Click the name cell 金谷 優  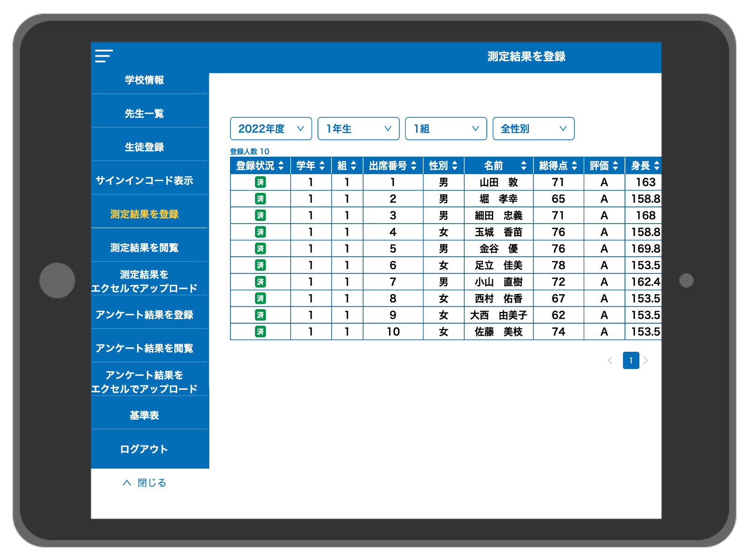tap(499, 249)
